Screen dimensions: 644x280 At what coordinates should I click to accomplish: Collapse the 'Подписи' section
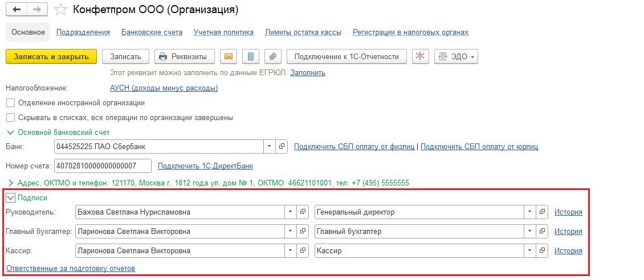tap(10, 198)
